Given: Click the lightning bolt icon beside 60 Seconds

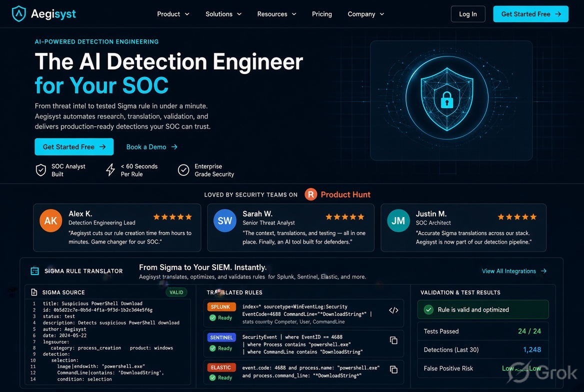Looking at the screenshot, I should coord(110,170).
